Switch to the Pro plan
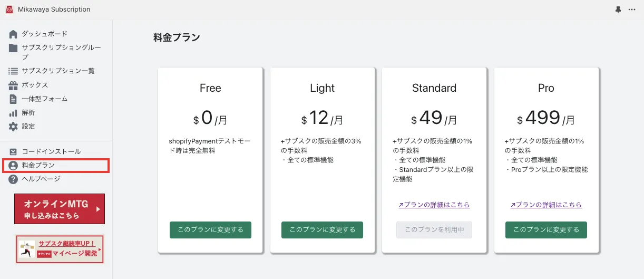 point(546,230)
